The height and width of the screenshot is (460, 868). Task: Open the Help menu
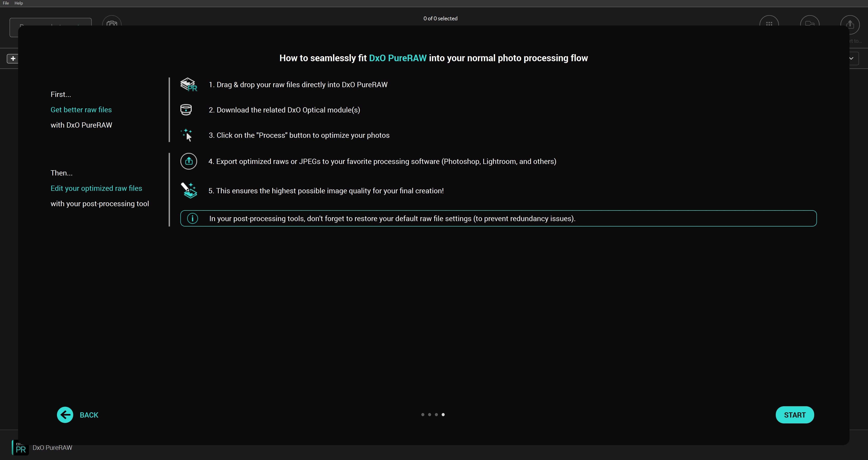[19, 3]
